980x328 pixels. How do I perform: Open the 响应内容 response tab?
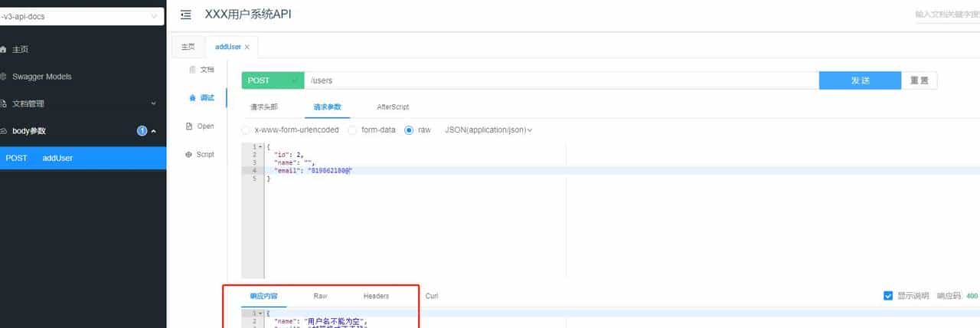[x=263, y=296]
